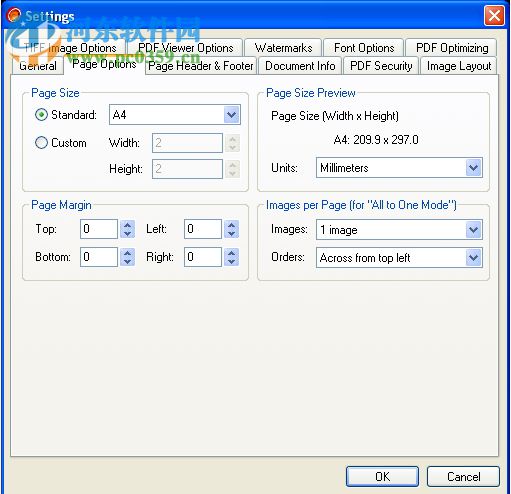The image size is (511, 494).
Task: Click the Cancel button
Action: pos(463,476)
